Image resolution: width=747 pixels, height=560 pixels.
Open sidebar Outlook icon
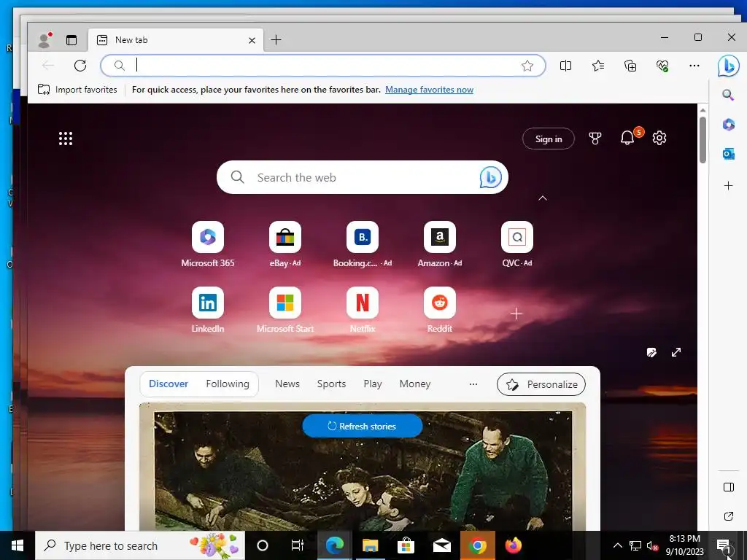tap(728, 154)
